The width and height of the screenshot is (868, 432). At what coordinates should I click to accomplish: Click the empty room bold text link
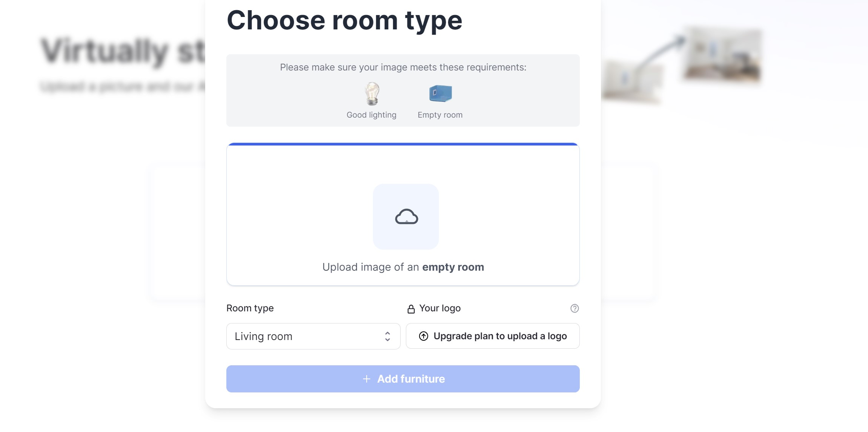point(453,267)
